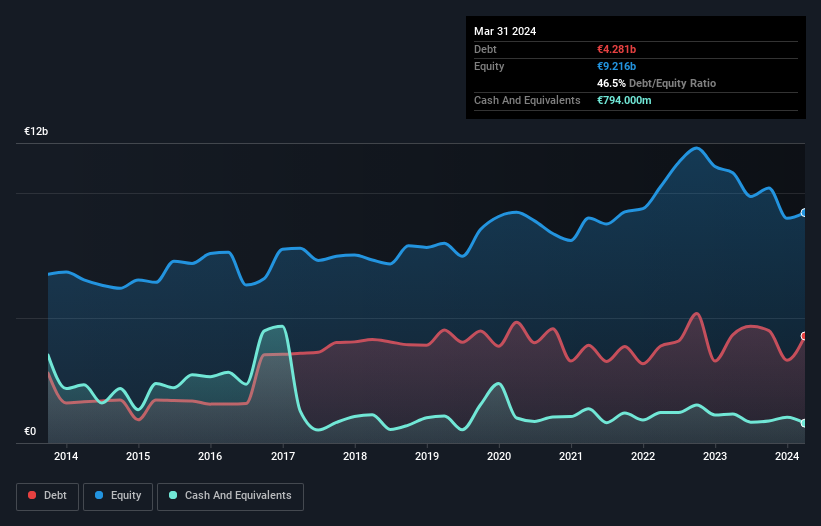Toggle the Debt series legend button
821x526 pixels.
[x=47, y=496]
